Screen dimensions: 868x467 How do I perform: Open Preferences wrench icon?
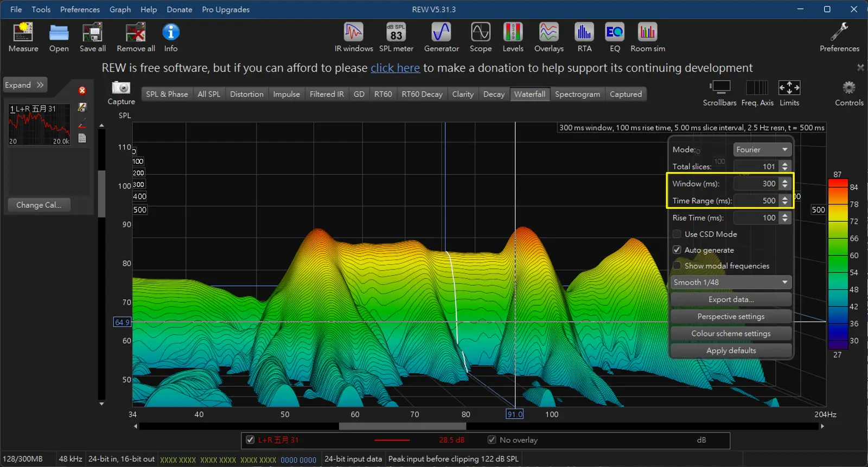click(839, 32)
